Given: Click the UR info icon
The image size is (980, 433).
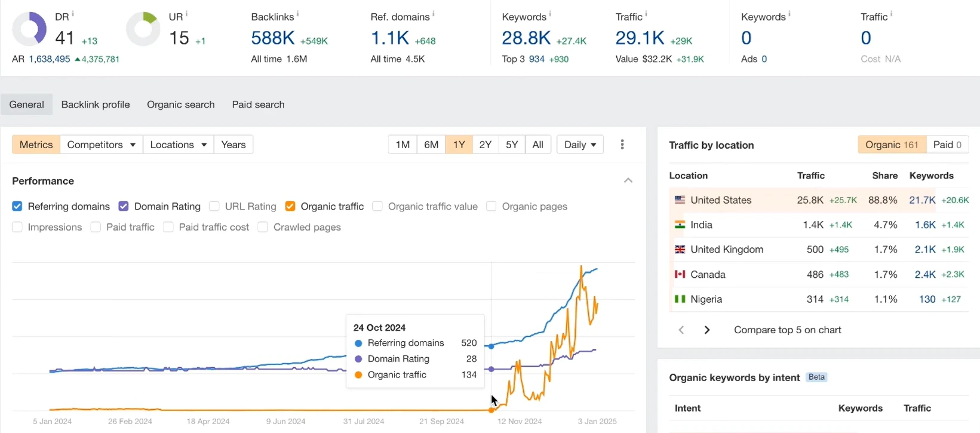Looking at the screenshot, I should pyautogui.click(x=186, y=14).
